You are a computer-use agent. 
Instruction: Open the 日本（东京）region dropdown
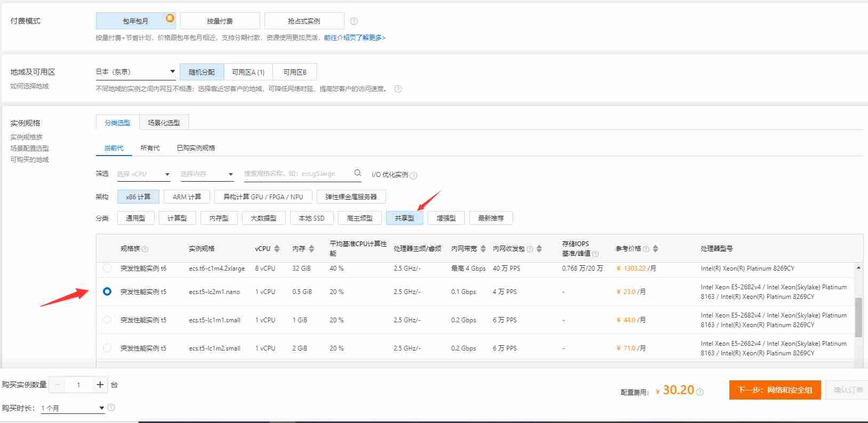tap(135, 72)
